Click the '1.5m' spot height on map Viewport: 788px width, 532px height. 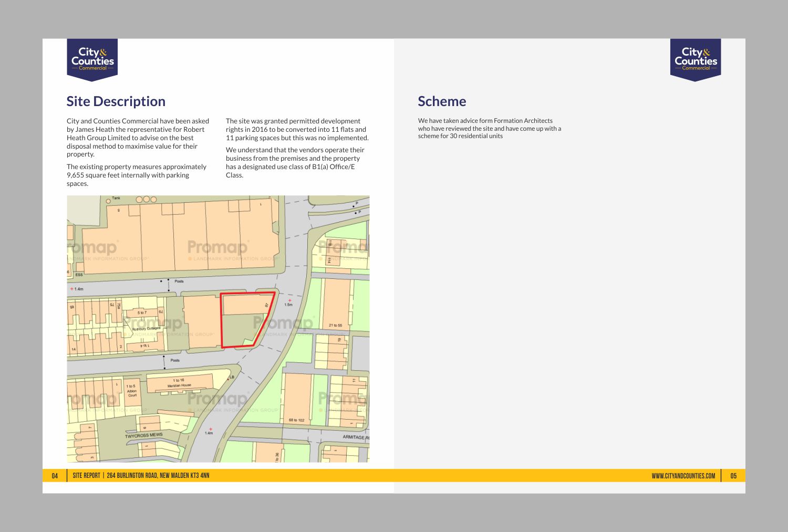pyautogui.click(x=288, y=305)
